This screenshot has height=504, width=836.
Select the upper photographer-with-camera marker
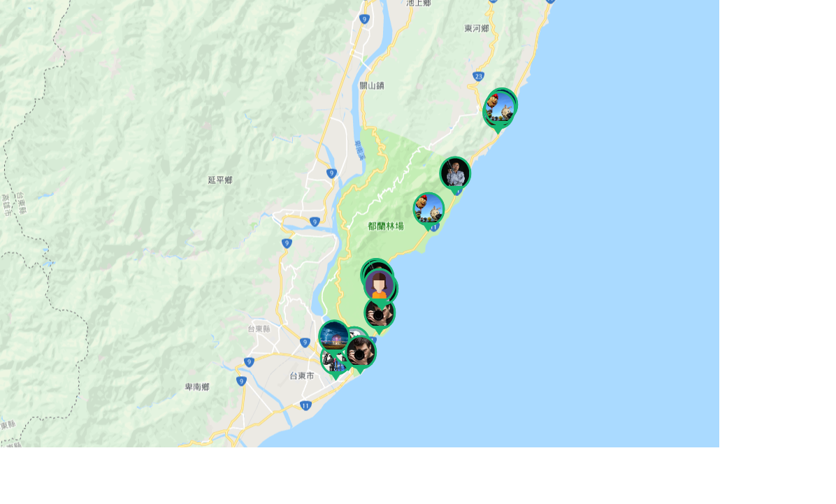(379, 314)
